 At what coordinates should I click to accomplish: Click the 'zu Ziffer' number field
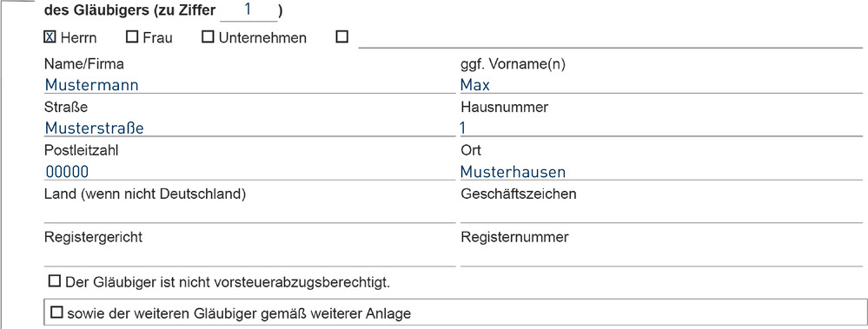[248, 11]
